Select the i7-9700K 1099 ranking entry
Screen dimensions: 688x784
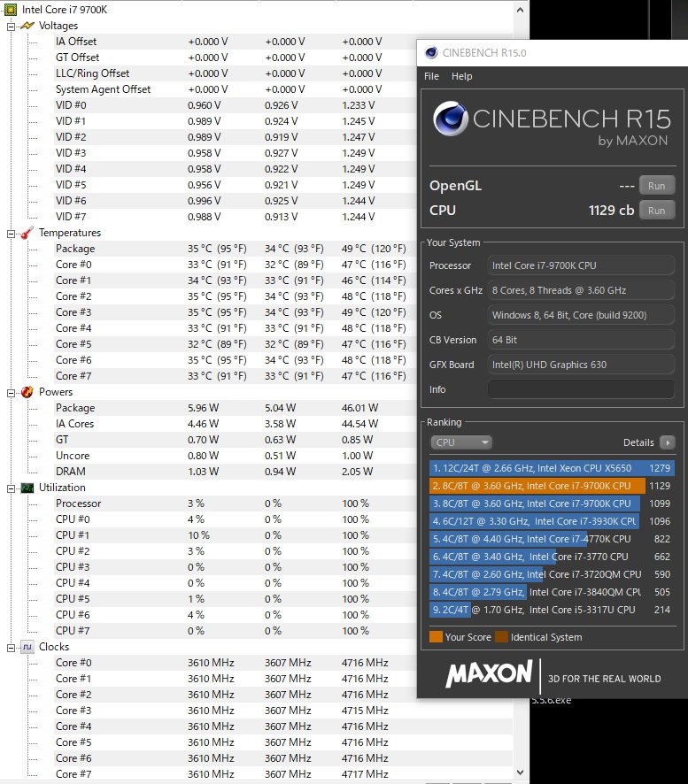pos(552,503)
